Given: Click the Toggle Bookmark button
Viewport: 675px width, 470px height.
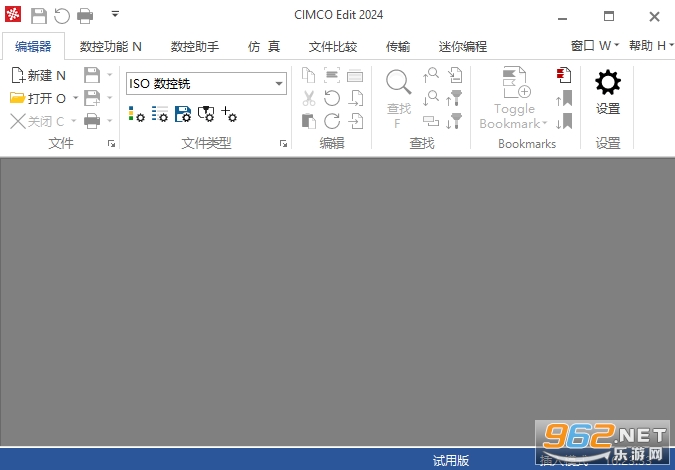Looking at the screenshot, I should 514,98.
